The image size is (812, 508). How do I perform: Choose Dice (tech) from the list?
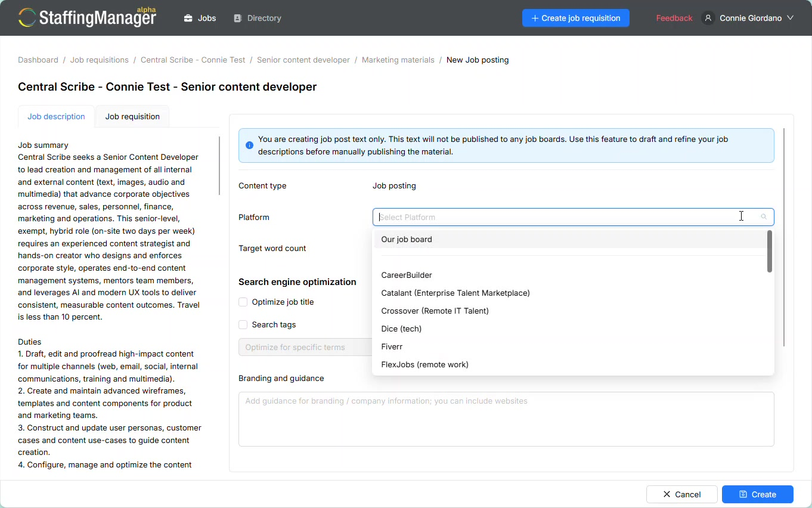[x=569, y=329]
